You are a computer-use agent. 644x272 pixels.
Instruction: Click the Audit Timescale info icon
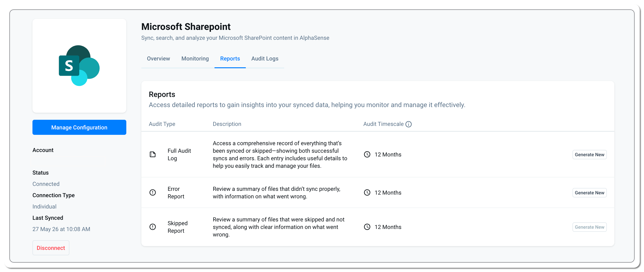[x=409, y=124]
